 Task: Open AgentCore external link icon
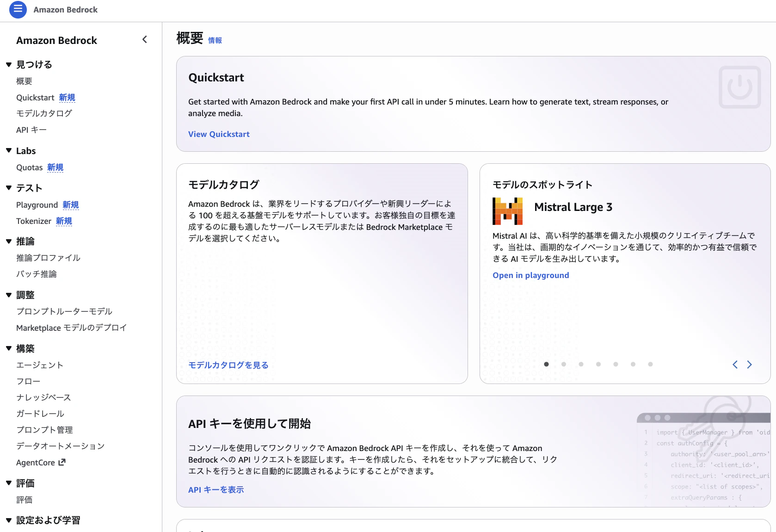pyautogui.click(x=62, y=462)
